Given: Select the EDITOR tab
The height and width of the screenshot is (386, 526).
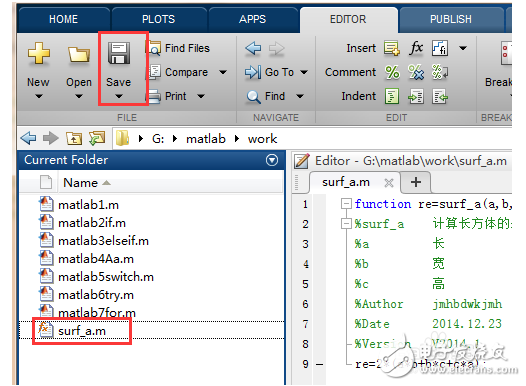Looking at the screenshot, I should pos(348,19).
